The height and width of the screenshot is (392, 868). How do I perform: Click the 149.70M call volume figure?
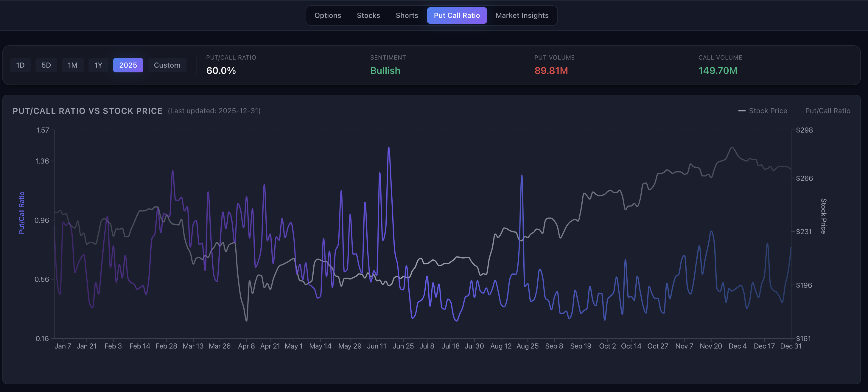(718, 71)
